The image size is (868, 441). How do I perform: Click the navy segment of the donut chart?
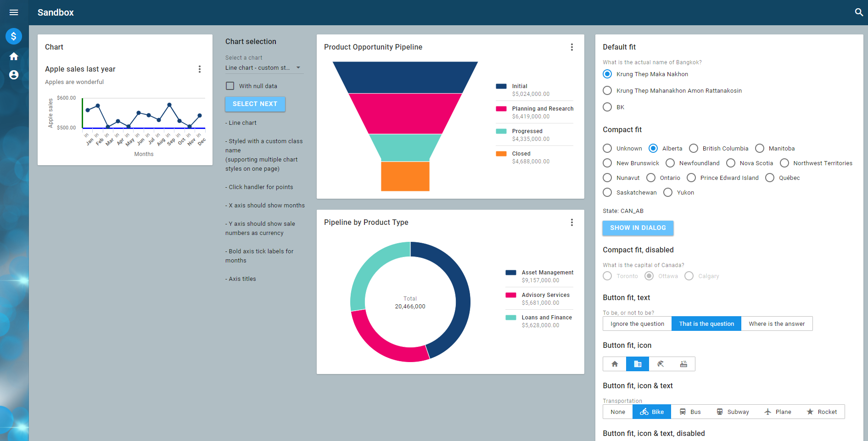[x=459, y=294]
